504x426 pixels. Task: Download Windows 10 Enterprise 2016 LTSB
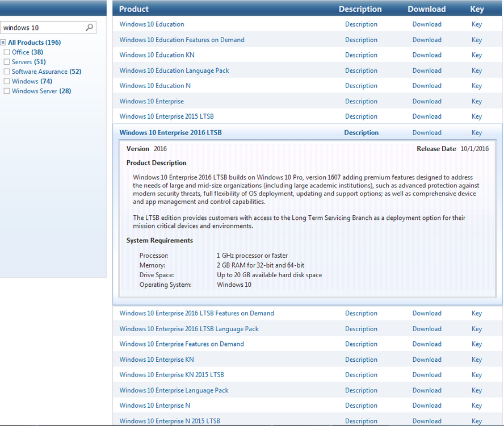point(427,132)
